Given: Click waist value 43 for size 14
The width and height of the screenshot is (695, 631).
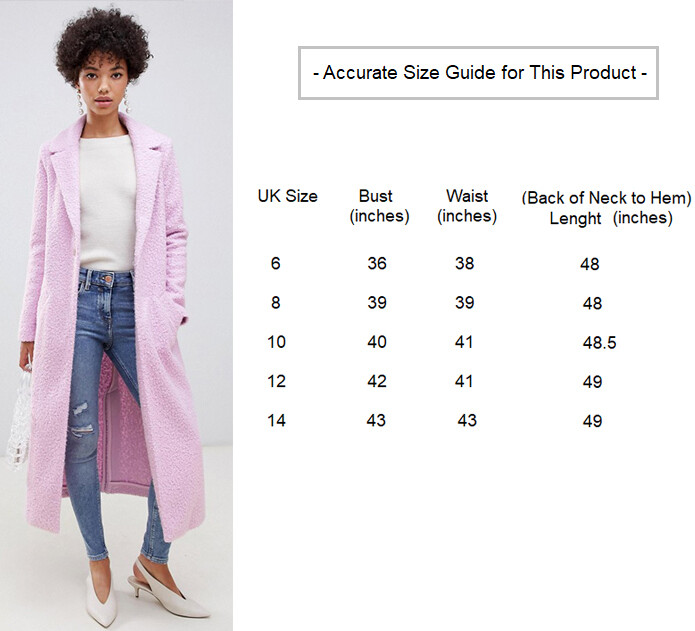Looking at the screenshot, I should click(467, 421).
